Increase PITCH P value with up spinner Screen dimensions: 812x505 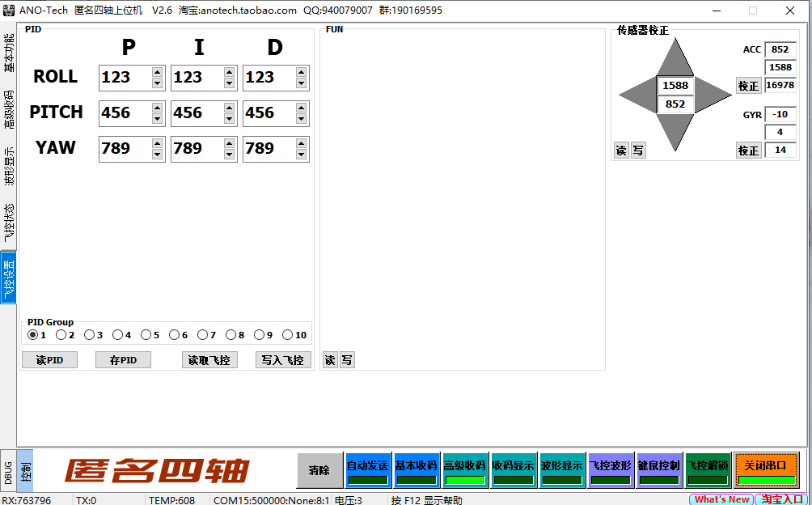point(158,108)
